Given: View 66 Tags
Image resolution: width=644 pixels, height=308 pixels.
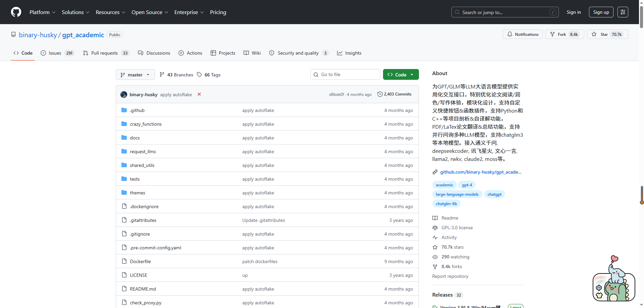Looking at the screenshot, I should [x=209, y=75].
